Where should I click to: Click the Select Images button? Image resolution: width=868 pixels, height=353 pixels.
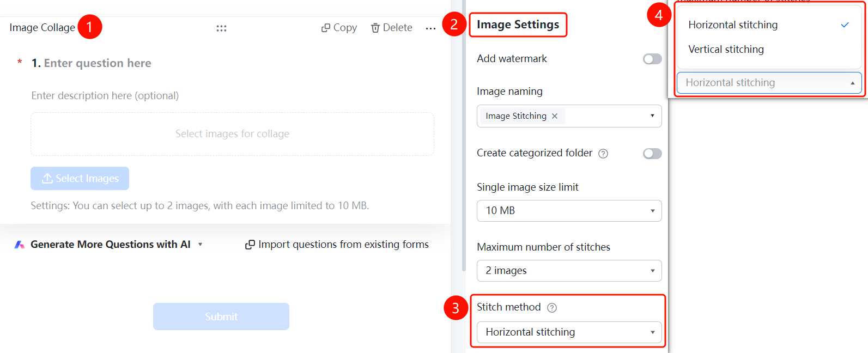coord(80,179)
